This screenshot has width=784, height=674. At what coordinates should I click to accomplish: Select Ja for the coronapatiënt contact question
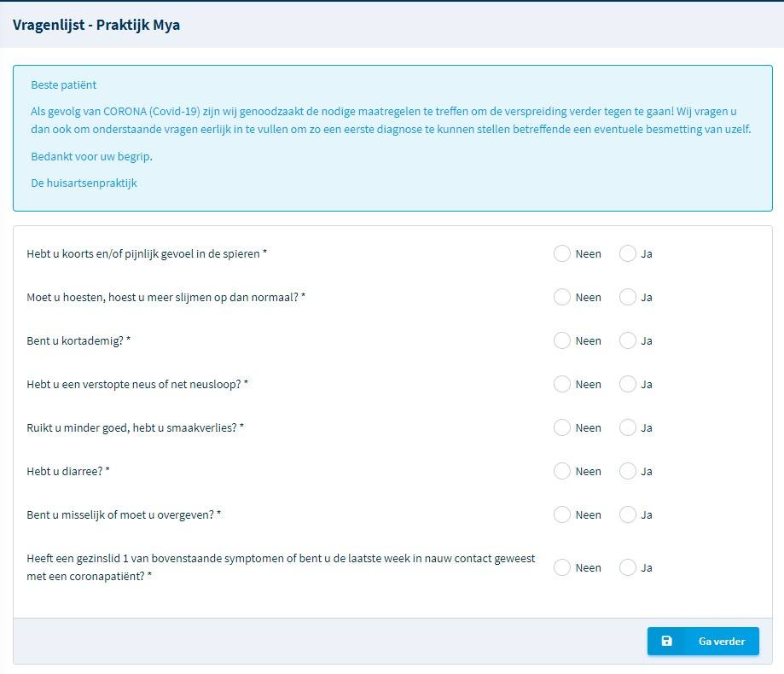click(629, 567)
